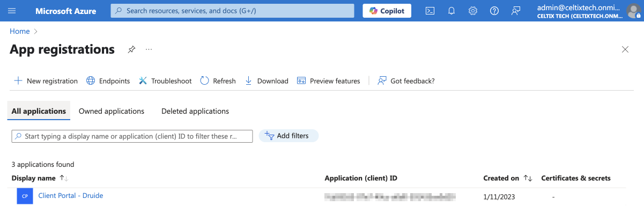Image resolution: width=644 pixels, height=206 pixels.
Task: Switch to Deleted applications tab
Action: (195, 111)
